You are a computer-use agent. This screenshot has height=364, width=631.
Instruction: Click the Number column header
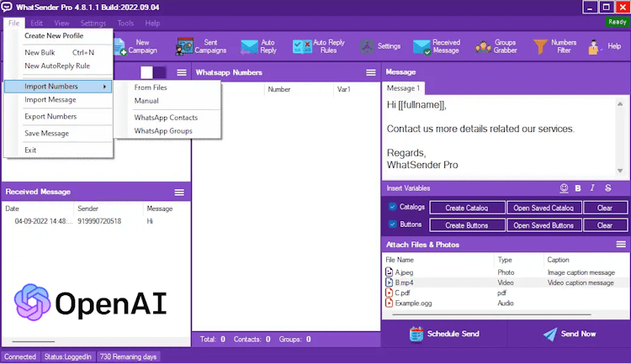(299, 89)
